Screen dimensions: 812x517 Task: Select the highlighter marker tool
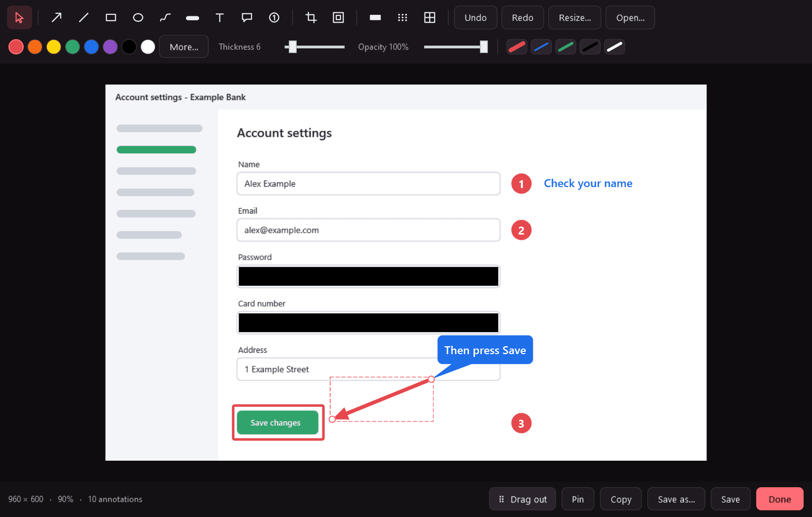coord(193,18)
